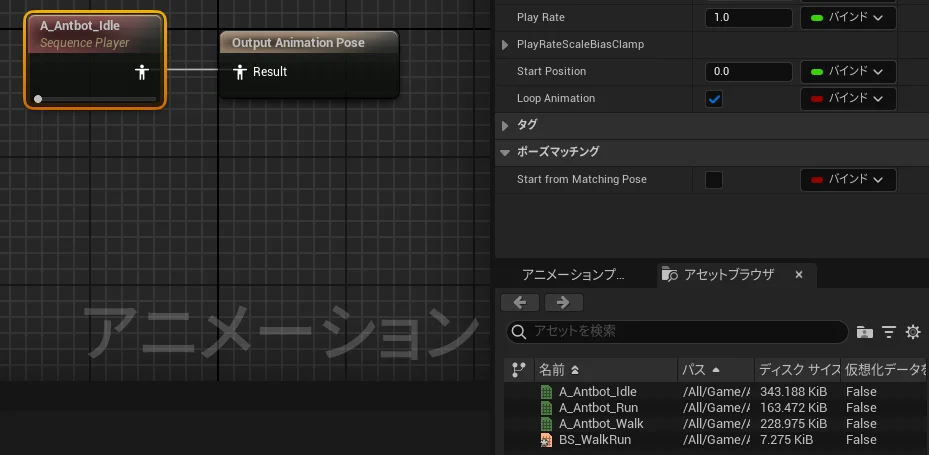Image resolution: width=929 pixels, height=455 pixels.
Task: Disable the Loop Animation checkbox
Action: 714,99
